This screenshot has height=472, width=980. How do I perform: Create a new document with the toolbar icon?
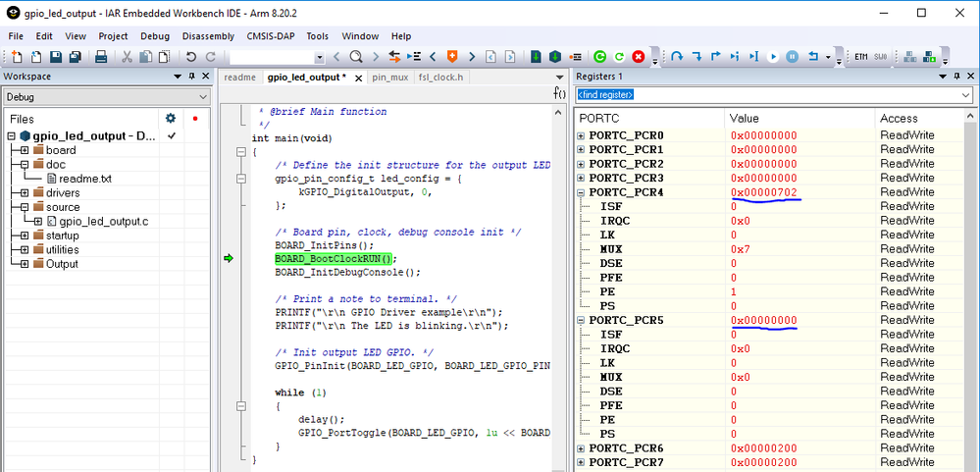(x=17, y=57)
